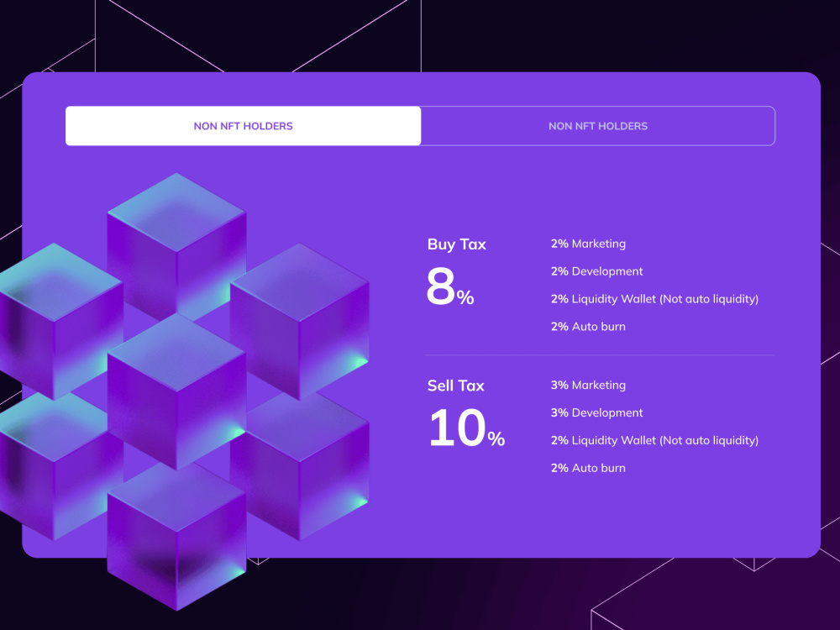
Task: Click the 8% buy tax value
Action: point(450,287)
